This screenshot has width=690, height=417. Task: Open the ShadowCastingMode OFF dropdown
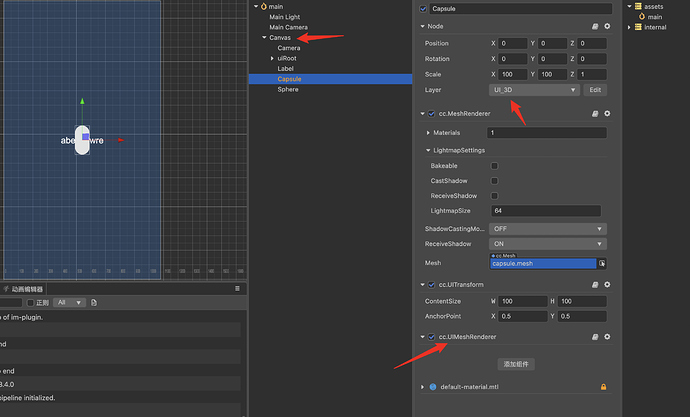(x=547, y=229)
